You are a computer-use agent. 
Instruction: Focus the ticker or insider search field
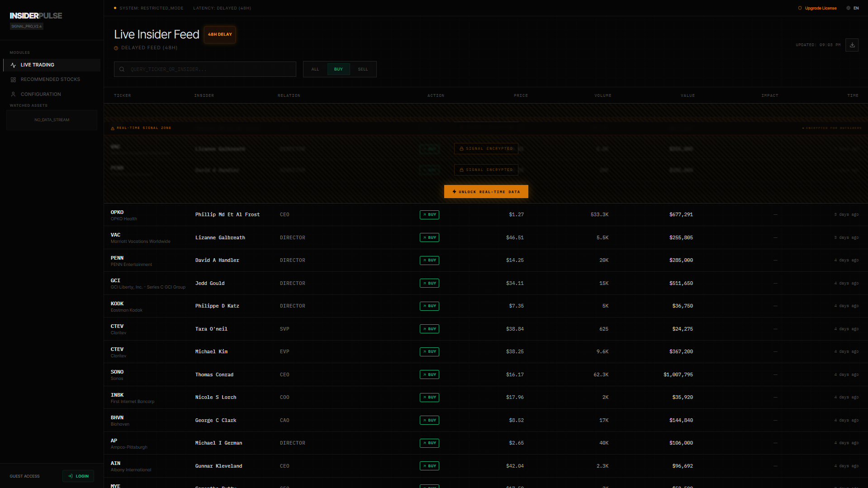tap(205, 69)
